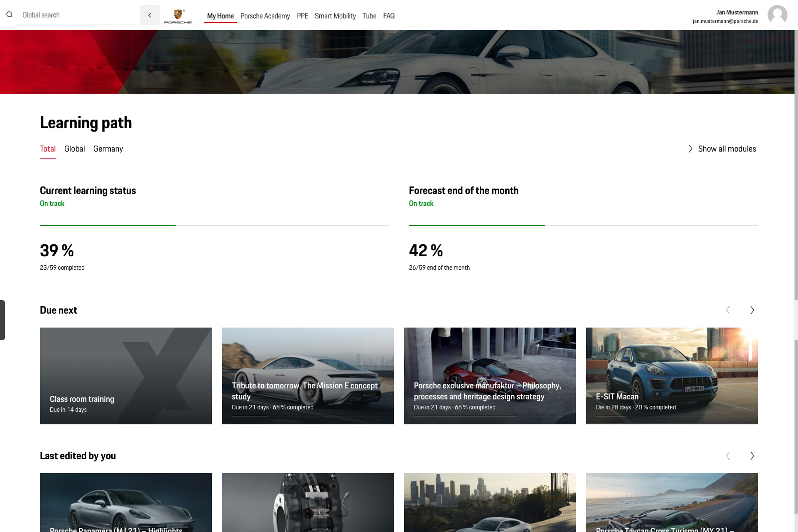This screenshot has width=798, height=532.
Task: Expand Show all modules
Action: pos(722,149)
